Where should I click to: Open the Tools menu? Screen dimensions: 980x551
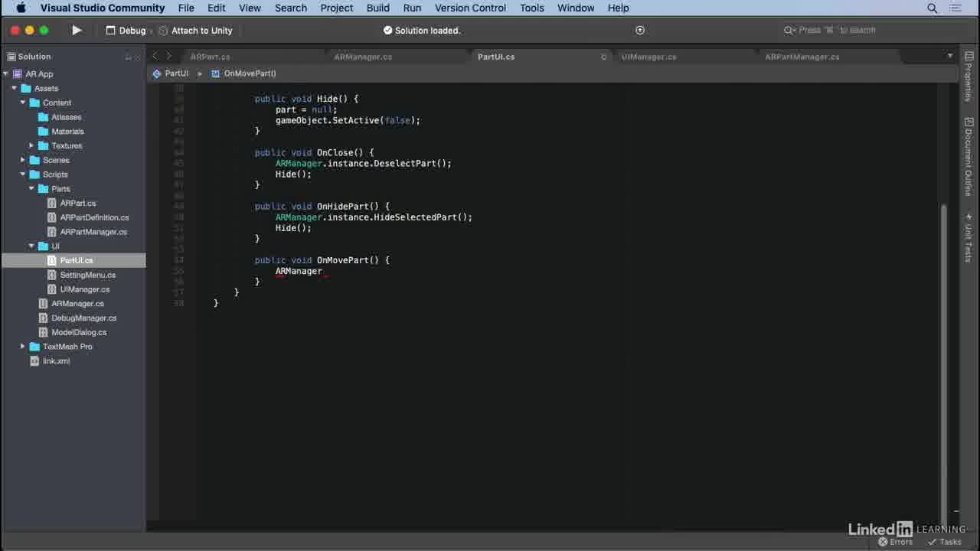click(x=532, y=8)
